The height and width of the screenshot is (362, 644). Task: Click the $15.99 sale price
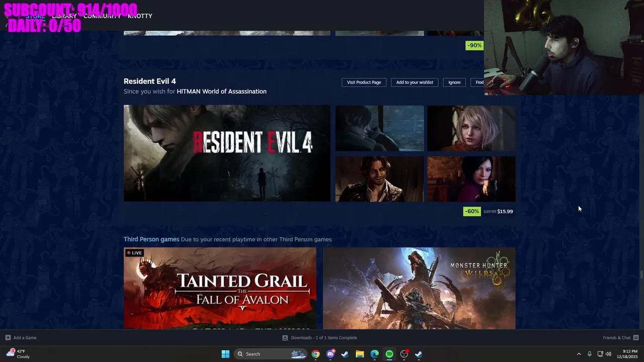pyautogui.click(x=505, y=212)
